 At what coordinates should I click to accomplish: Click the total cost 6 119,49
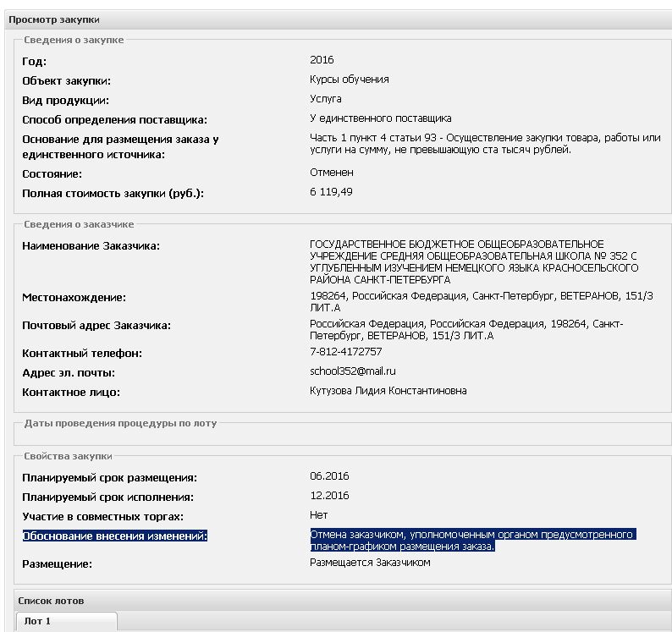tap(331, 192)
